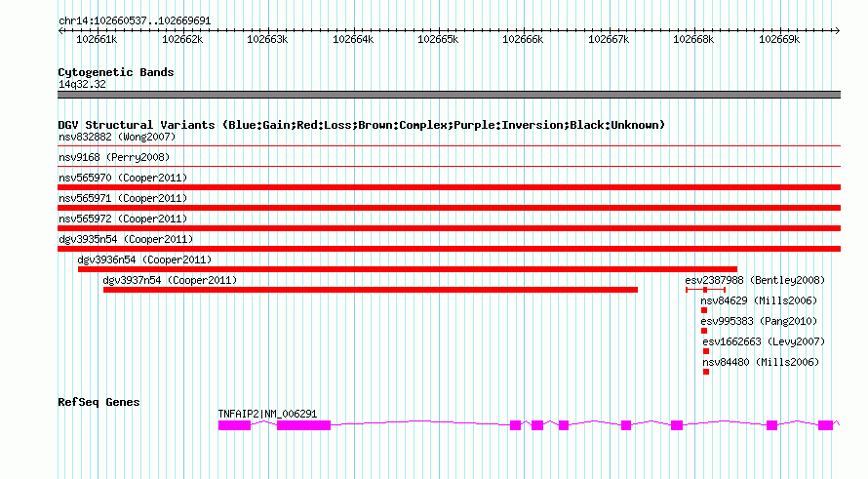
Task: Click the gray 14q32.32 cytogenetic band bar
Action: tap(449, 95)
